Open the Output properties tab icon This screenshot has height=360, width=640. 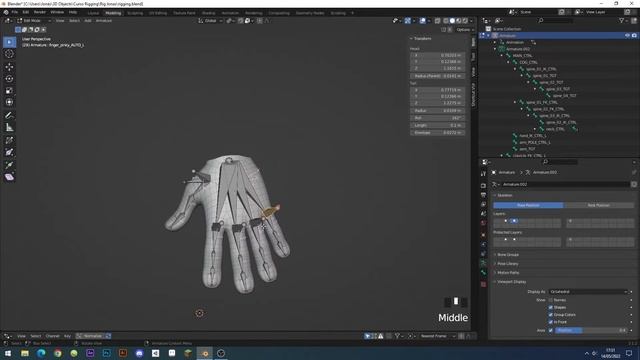pyautogui.click(x=483, y=195)
